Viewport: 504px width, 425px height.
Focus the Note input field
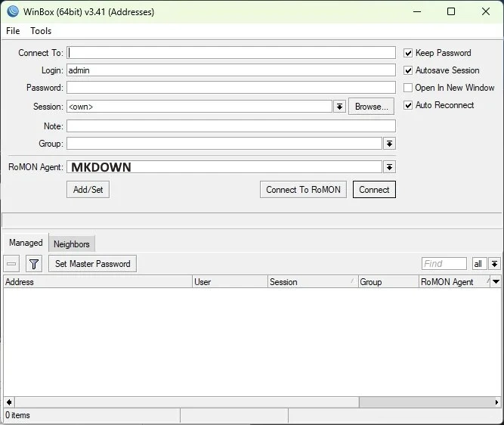pyautogui.click(x=231, y=126)
